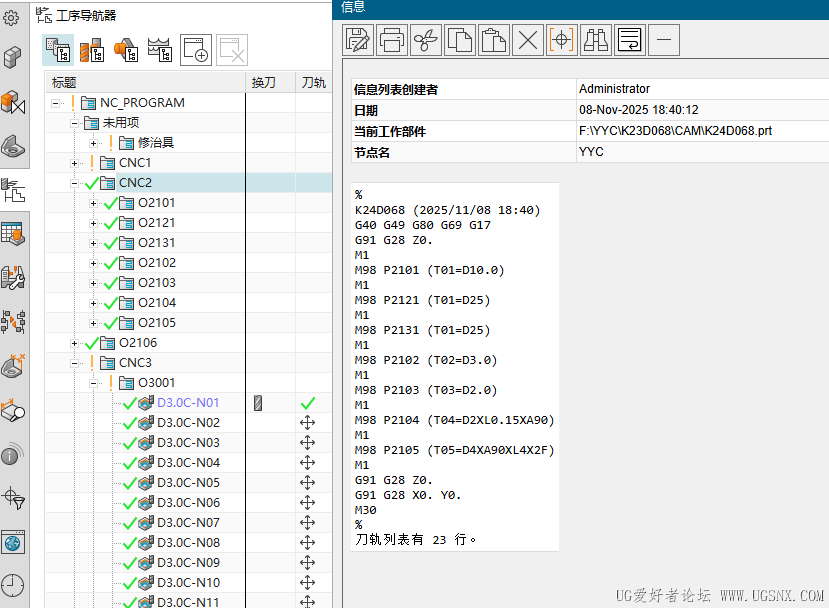The height and width of the screenshot is (608, 829).
Task: Copy selected text with the copy icon
Action: (459, 40)
